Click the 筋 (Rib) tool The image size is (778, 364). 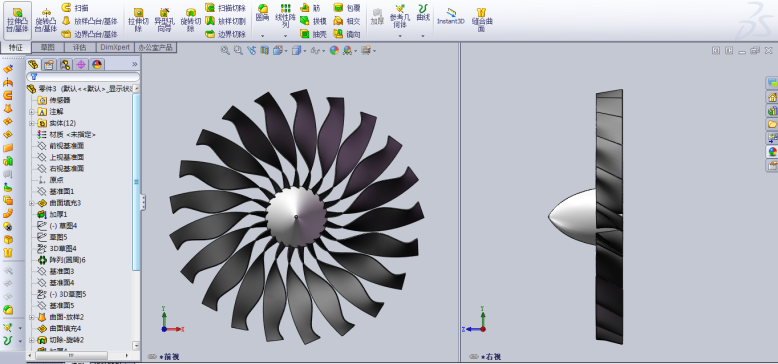[311, 8]
